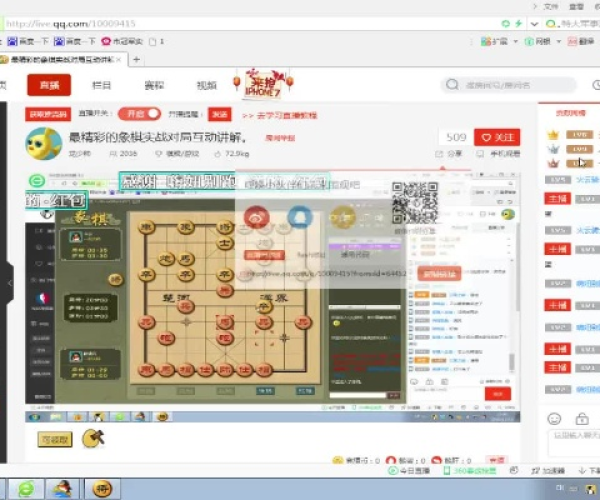Click the red button left of broadcast switch
600x500 pixels.
(48, 114)
